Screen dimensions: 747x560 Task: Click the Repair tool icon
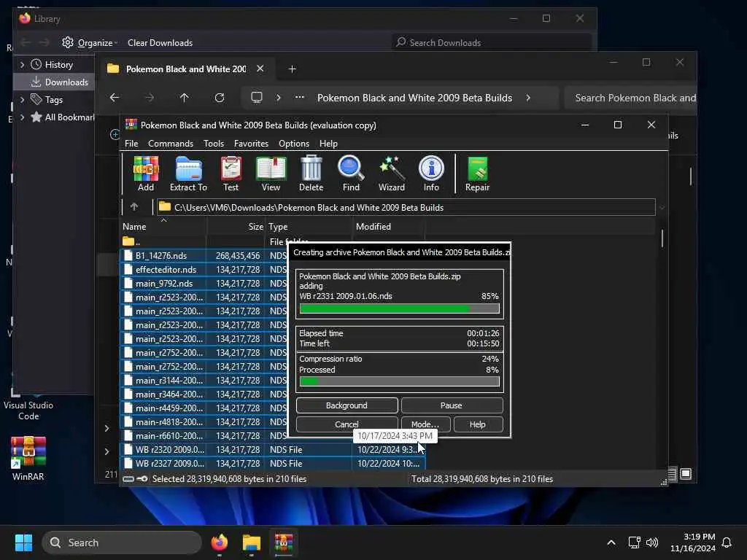click(477, 174)
